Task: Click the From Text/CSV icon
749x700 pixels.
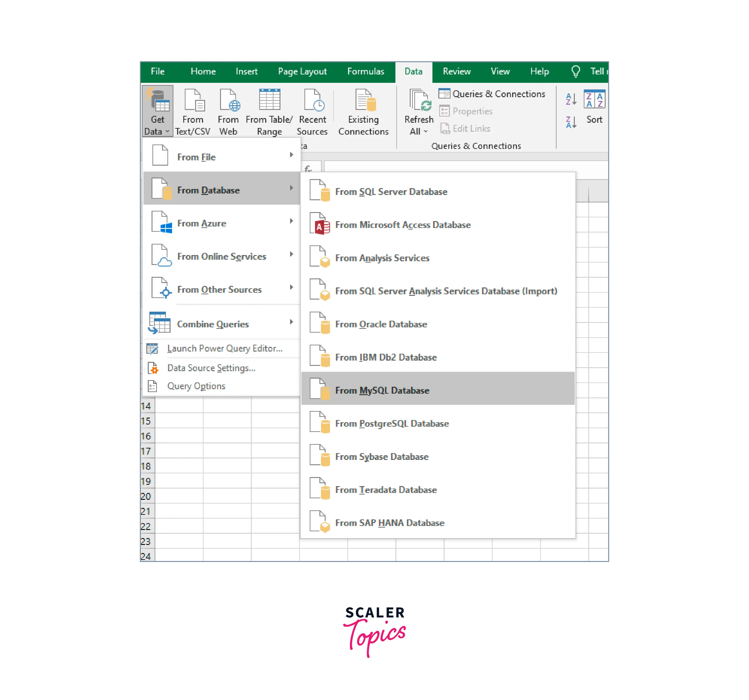Action: (x=194, y=100)
